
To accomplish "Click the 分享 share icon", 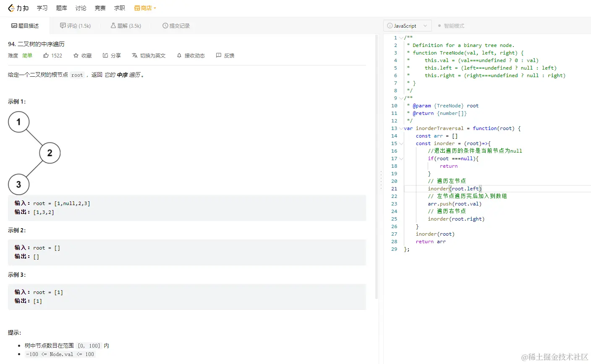I will [x=105, y=55].
